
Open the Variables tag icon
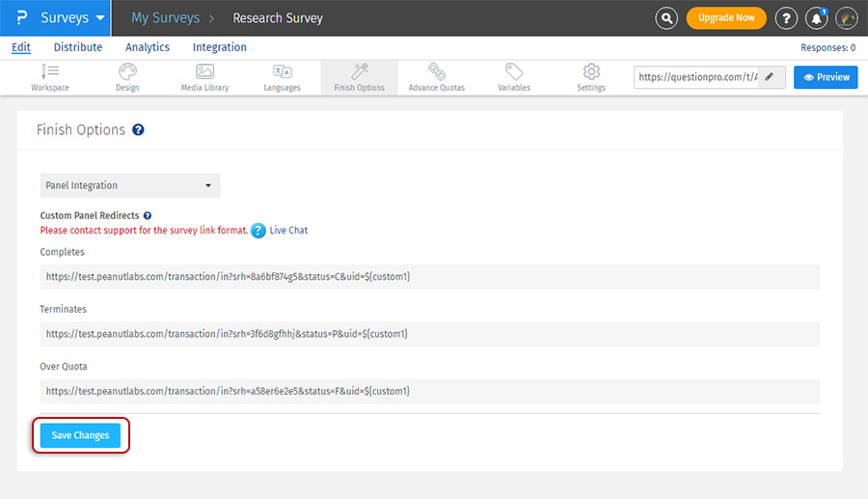[x=514, y=72]
